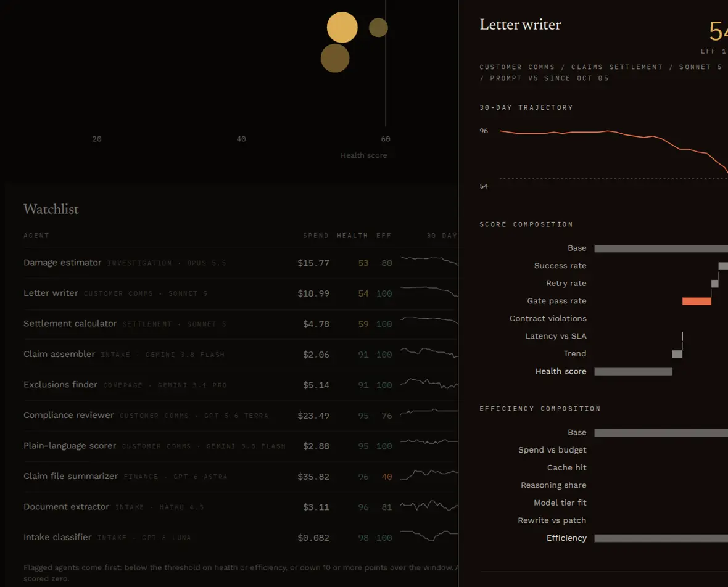Open the Damage estimator row in the Watchlist
The height and width of the screenshot is (587, 728).
pyautogui.click(x=241, y=263)
